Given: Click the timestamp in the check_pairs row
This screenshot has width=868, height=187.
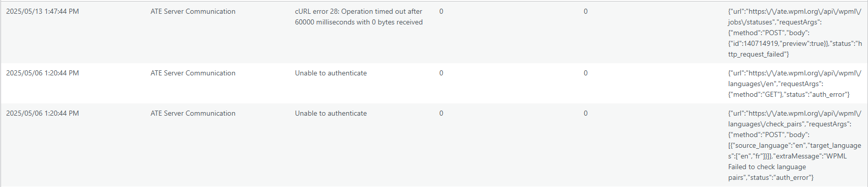Looking at the screenshot, I should tap(42, 113).
